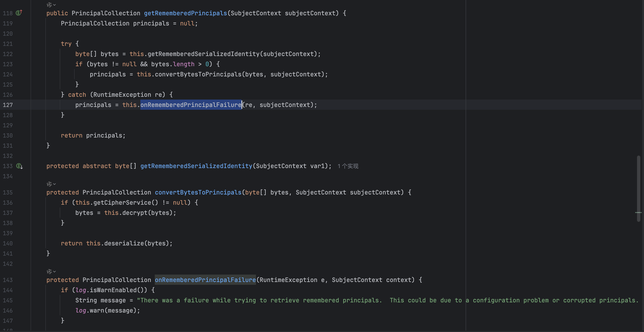Click the onRememberedPrincipalFailure declaration on line 143
Image resolution: width=644 pixels, height=332 pixels.
(x=205, y=280)
